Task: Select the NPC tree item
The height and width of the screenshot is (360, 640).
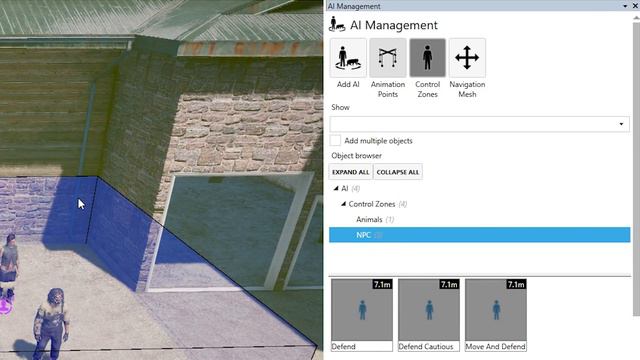Action: tap(479, 235)
